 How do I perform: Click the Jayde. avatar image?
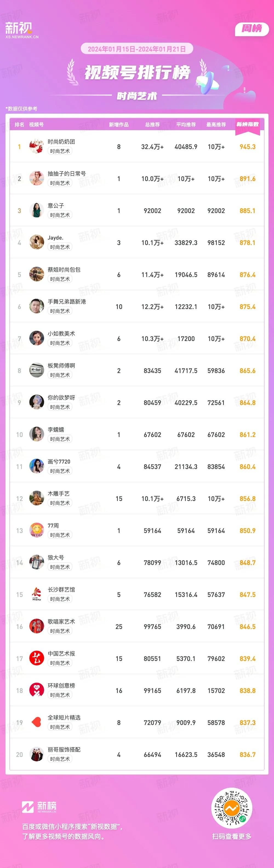point(36,243)
